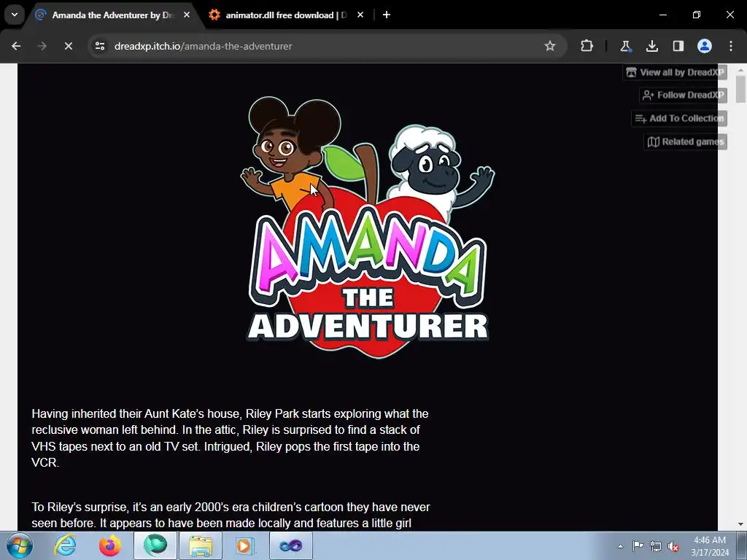Image resolution: width=747 pixels, height=560 pixels.
Task: Click Follow DreadXP button
Action: tap(683, 96)
